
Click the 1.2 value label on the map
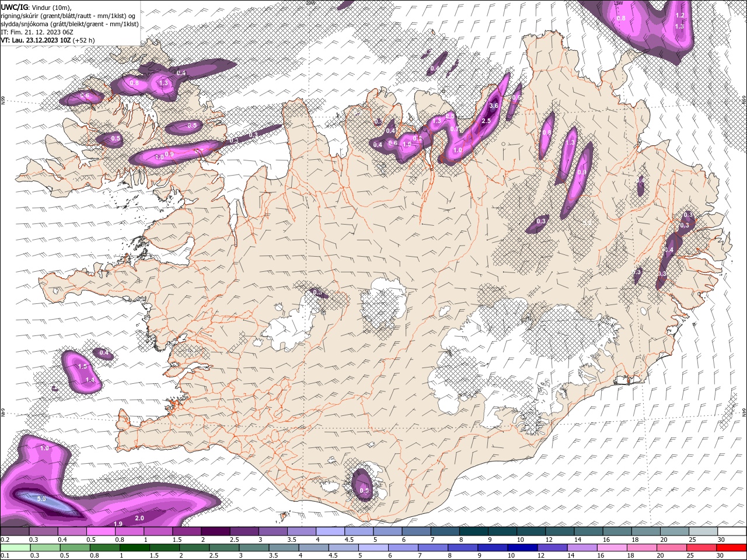679,16
